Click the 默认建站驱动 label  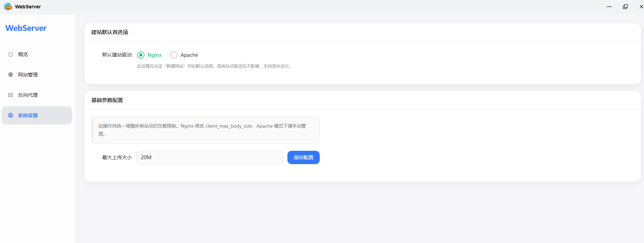(x=117, y=55)
